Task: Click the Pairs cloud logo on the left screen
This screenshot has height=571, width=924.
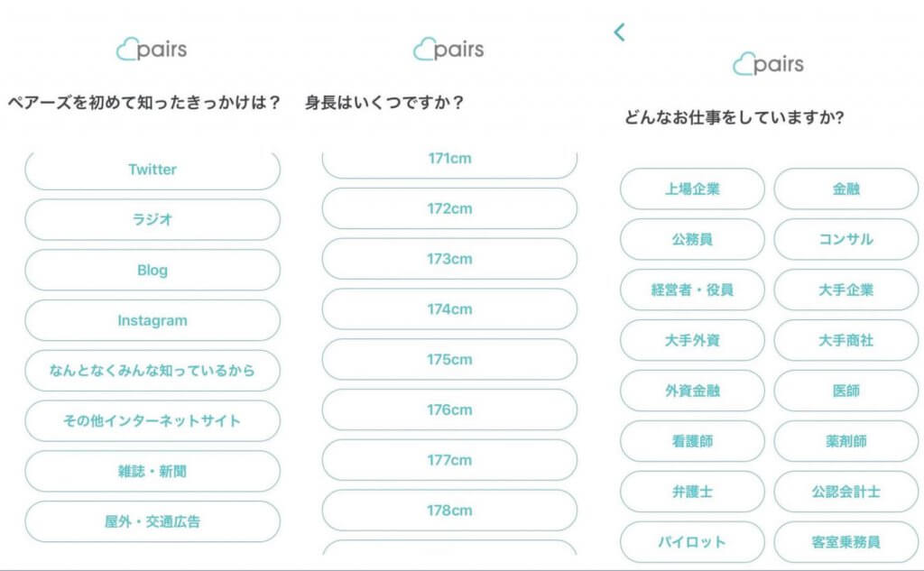Action: pyautogui.click(x=150, y=50)
